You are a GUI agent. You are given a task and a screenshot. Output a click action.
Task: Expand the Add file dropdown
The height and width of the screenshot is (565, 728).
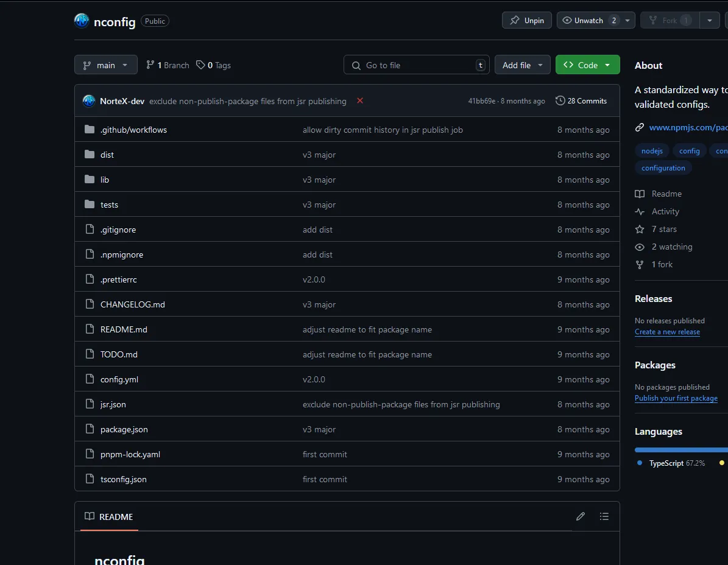[x=522, y=65]
